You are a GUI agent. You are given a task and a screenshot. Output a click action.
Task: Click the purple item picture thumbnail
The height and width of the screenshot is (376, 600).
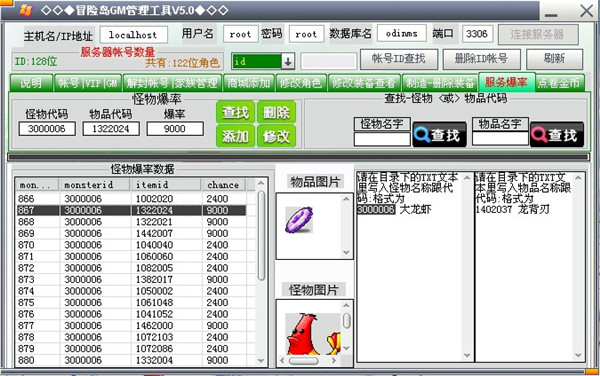coord(299,220)
